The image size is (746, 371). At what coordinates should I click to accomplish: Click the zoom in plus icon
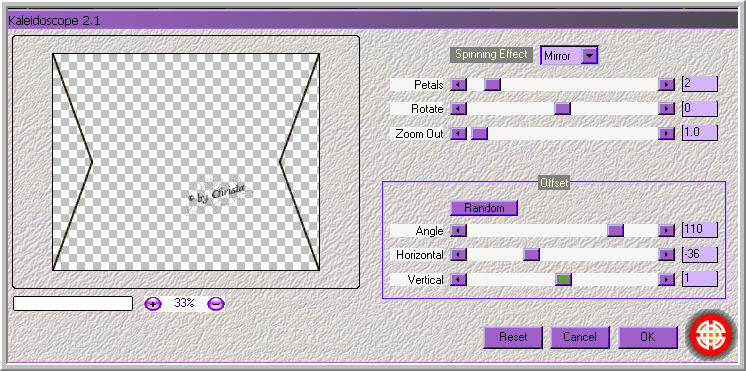point(153,303)
